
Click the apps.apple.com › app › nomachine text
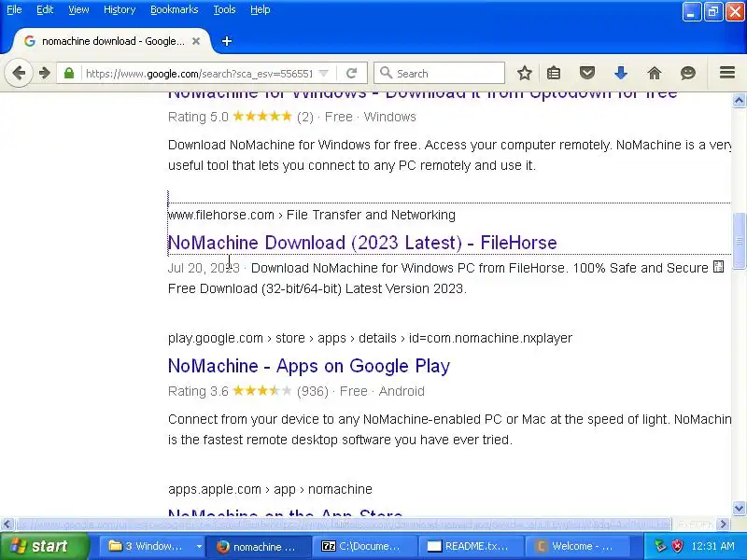click(x=270, y=489)
